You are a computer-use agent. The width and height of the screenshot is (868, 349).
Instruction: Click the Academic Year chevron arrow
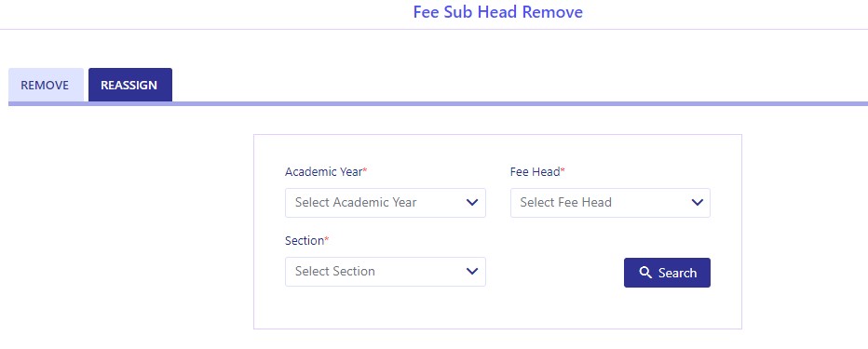click(x=471, y=203)
